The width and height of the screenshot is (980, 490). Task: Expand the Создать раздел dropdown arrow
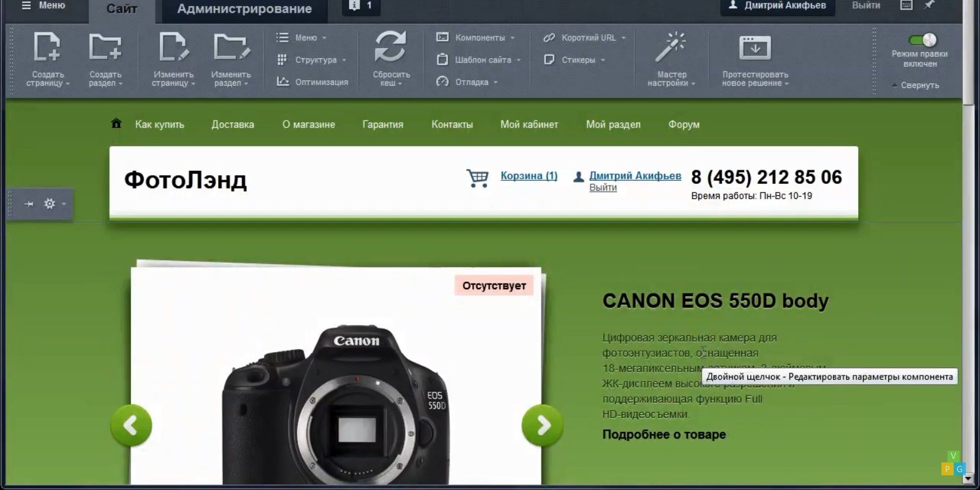pyautogui.click(x=121, y=84)
